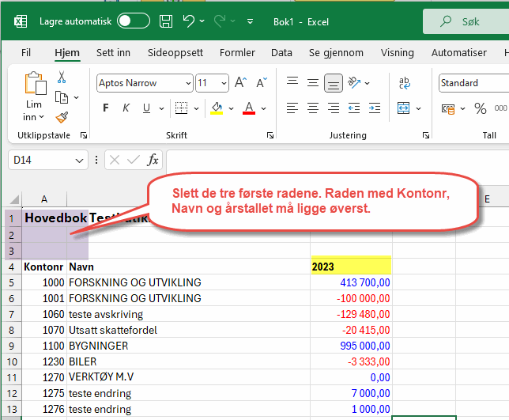509x420 pixels.
Task: Click the Lim inn paste button
Action: (x=34, y=83)
